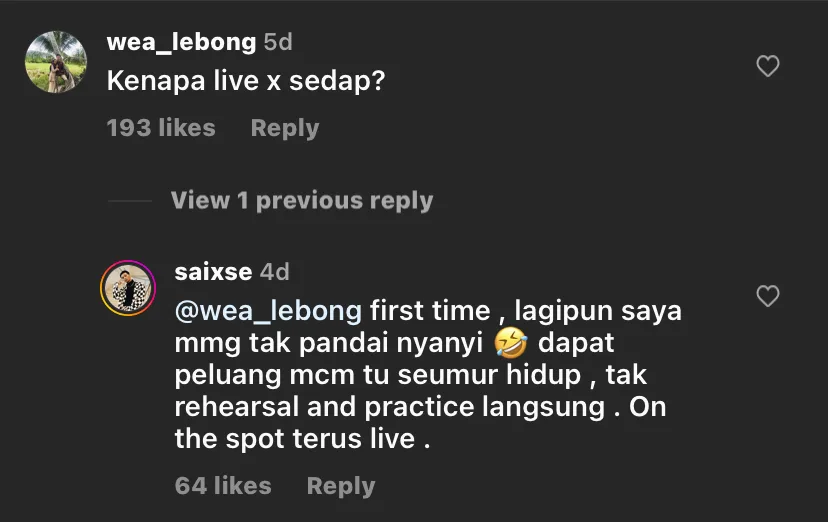Screen dimensions: 828x522
Task: Select the "Kenapa live x sedap?" comment text
Action: [x=246, y=83]
